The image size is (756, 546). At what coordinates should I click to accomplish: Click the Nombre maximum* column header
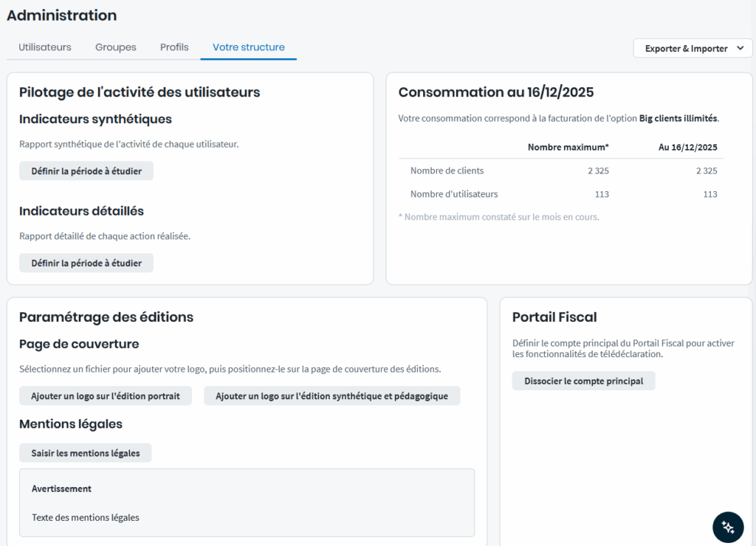(x=568, y=147)
